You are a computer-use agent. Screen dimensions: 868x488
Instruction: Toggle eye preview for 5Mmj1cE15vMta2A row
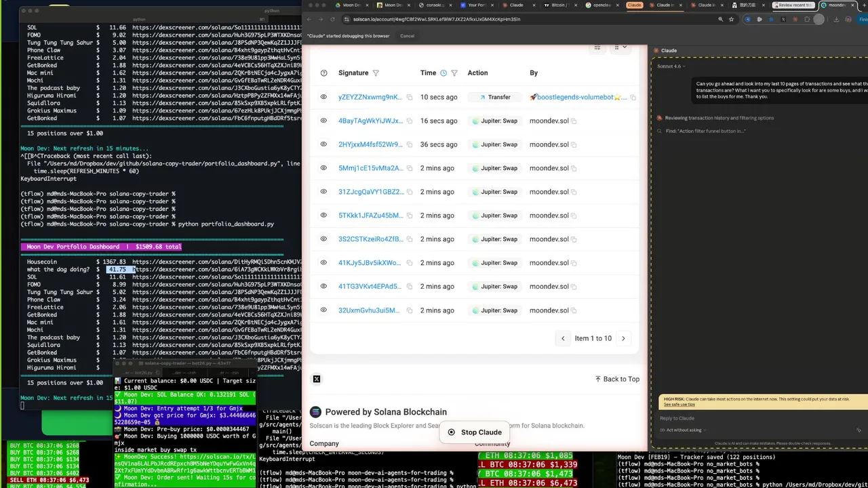[x=323, y=169]
